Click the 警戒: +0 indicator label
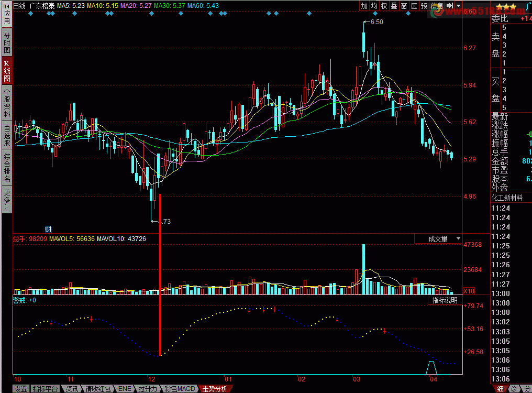 pyautogui.click(x=25, y=300)
